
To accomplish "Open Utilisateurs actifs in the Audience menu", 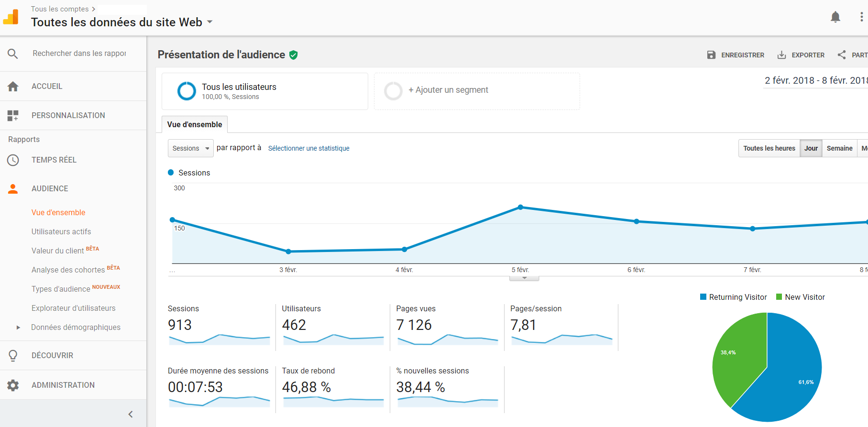I will (61, 231).
